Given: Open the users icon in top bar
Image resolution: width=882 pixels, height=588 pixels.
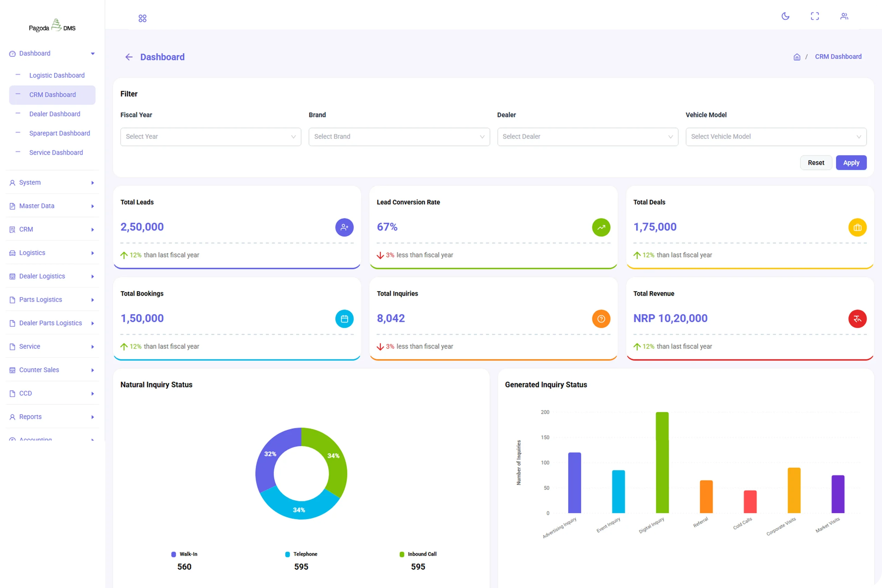Looking at the screenshot, I should [844, 16].
